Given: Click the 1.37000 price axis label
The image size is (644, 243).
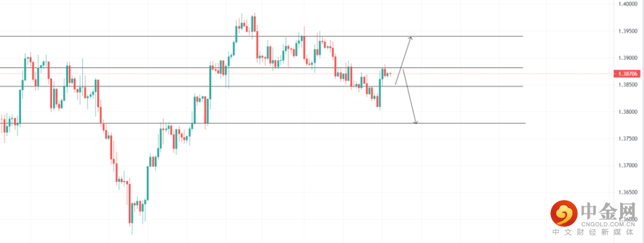Looking at the screenshot, I should coord(630,165).
